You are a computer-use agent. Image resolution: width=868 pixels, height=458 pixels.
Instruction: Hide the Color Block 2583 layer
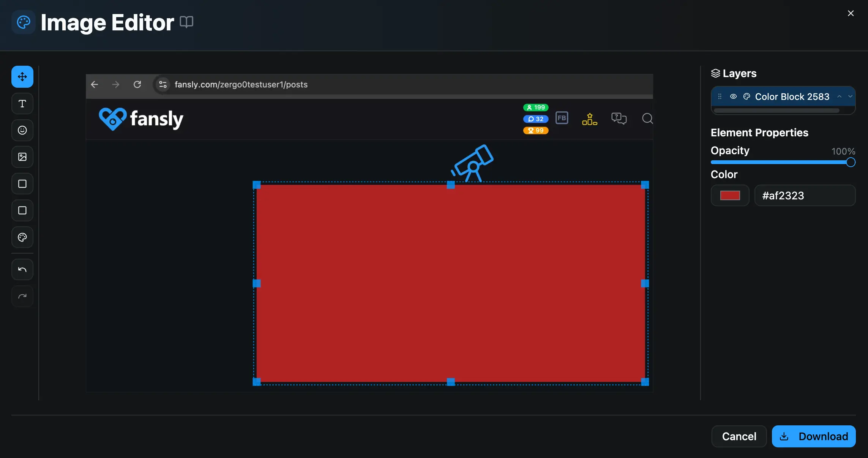click(733, 97)
